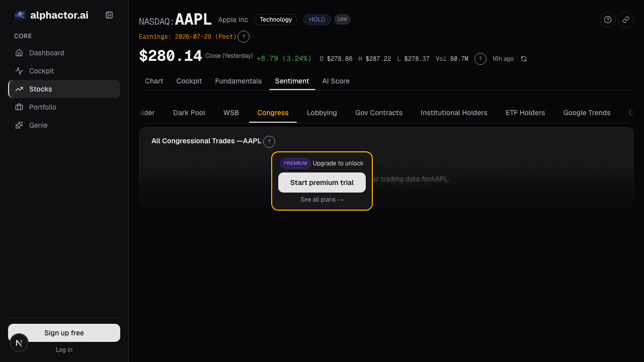This screenshot has height=362, width=644.
Task: Open Genie in sidebar
Action: coord(64,125)
